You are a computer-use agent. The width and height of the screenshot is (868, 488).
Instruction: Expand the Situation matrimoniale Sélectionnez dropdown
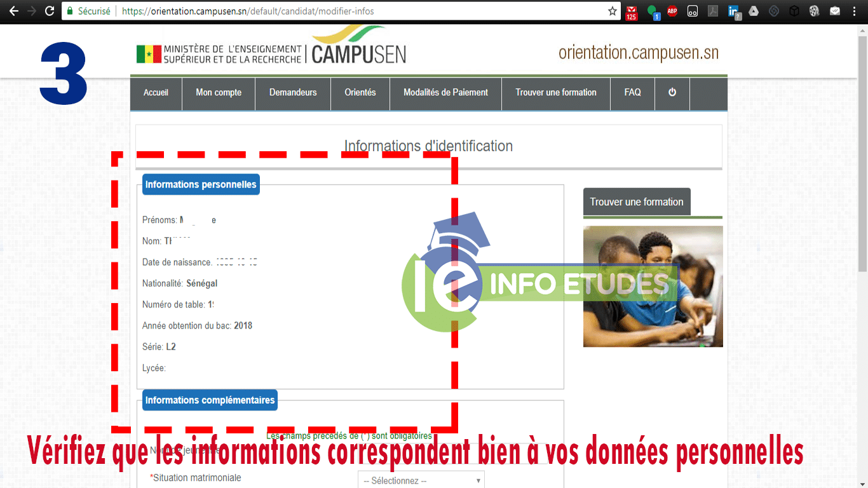[x=421, y=480]
